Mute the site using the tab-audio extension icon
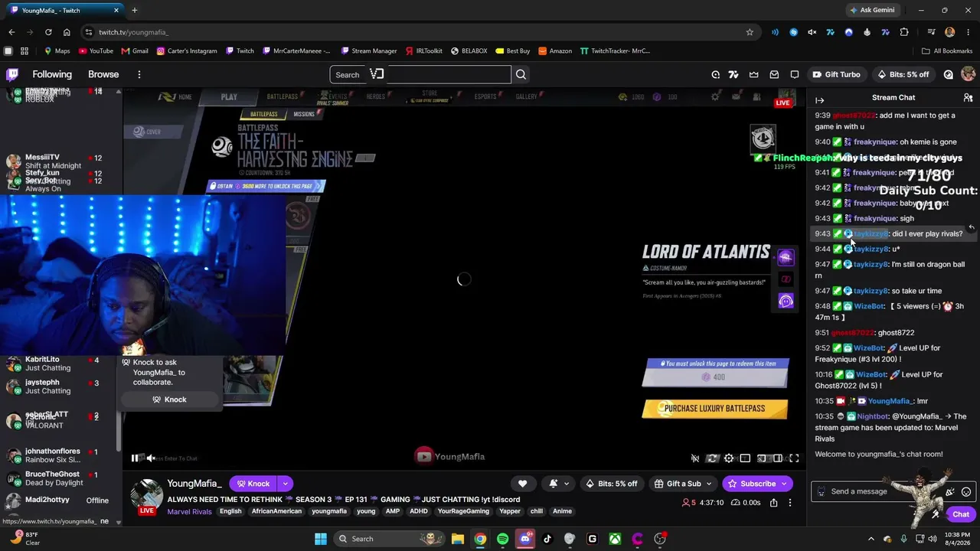 (812, 32)
